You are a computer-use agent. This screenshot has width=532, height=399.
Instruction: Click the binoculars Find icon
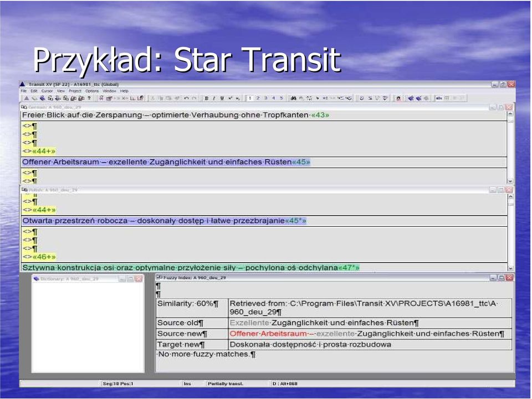(294, 98)
